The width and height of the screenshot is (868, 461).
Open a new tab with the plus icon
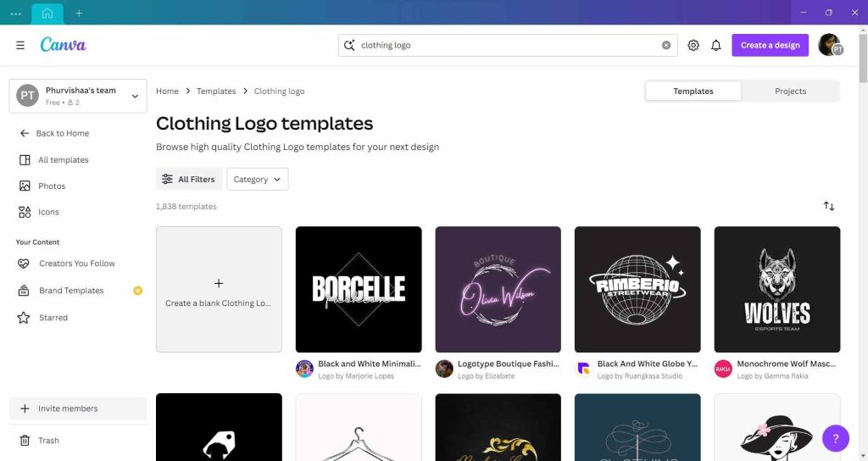coord(79,13)
